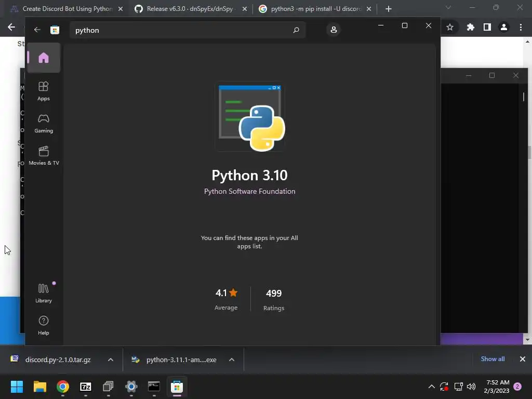Click the 4.1 Average rating

coord(226,299)
